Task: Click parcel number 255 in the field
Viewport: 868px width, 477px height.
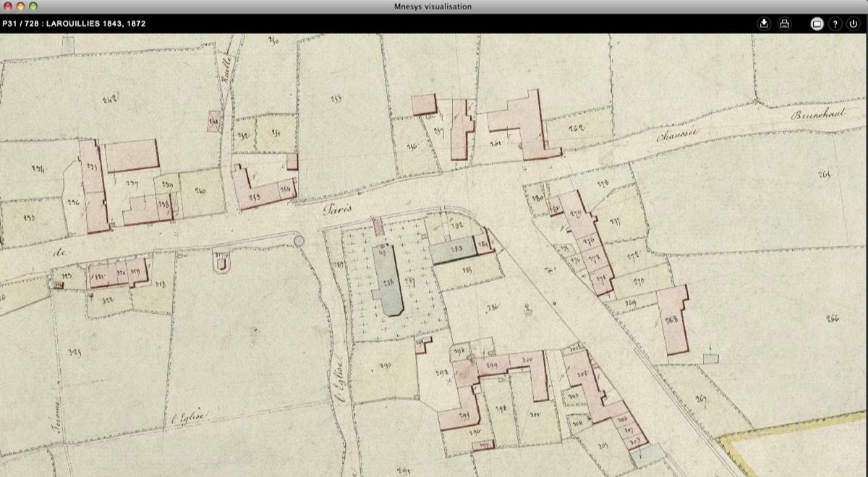Action: (x=336, y=98)
